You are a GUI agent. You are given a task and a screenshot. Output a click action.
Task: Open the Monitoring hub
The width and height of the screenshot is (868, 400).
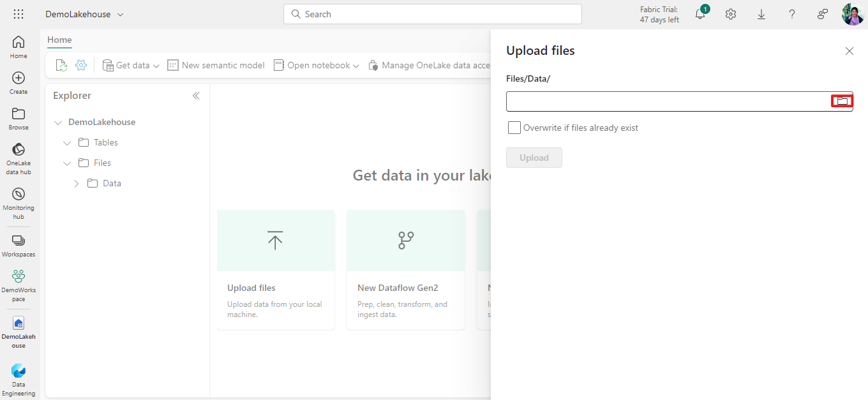coord(19,204)
